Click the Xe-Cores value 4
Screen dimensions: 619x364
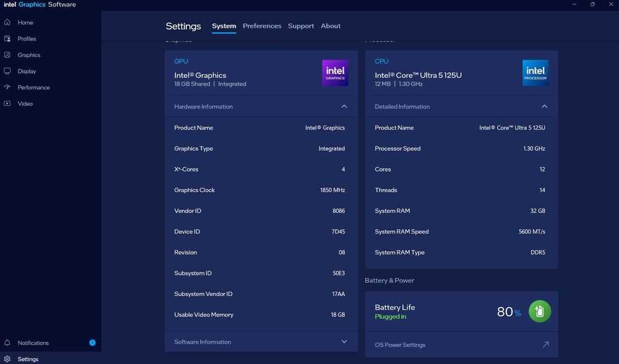343,169
